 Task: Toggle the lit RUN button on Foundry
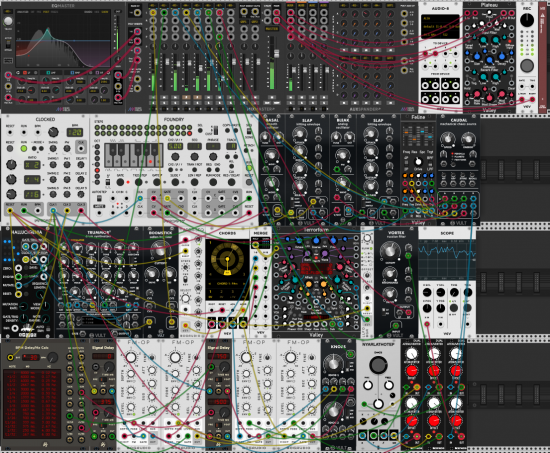[249, 168]
